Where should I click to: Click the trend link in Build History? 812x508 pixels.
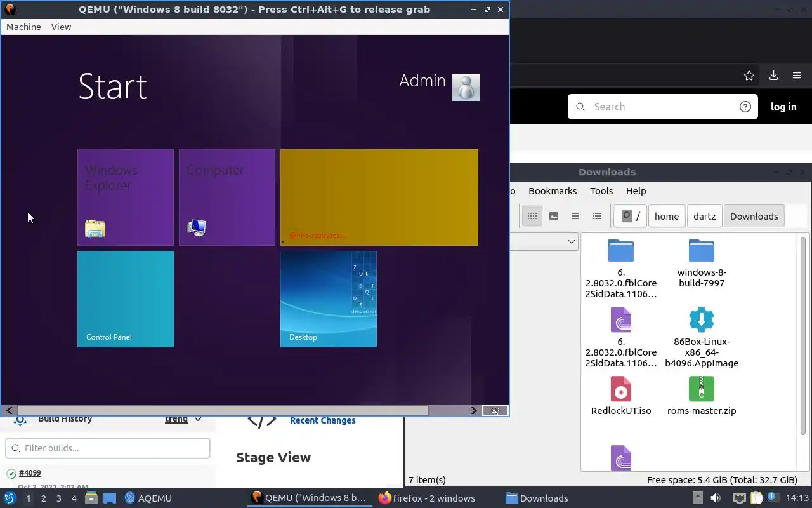pos(176,419)
